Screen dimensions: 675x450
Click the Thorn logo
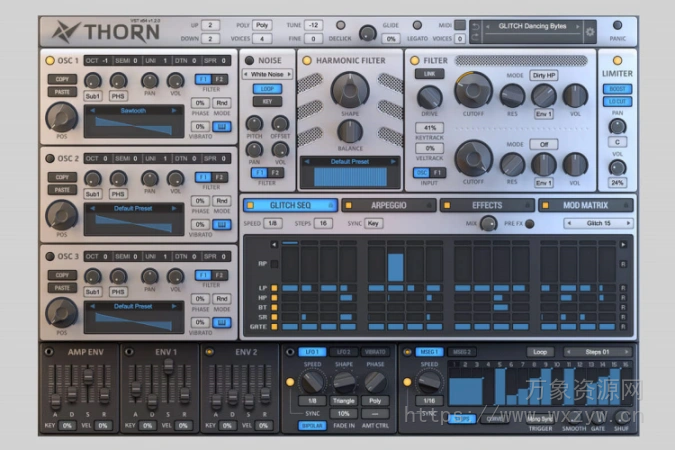105,32
